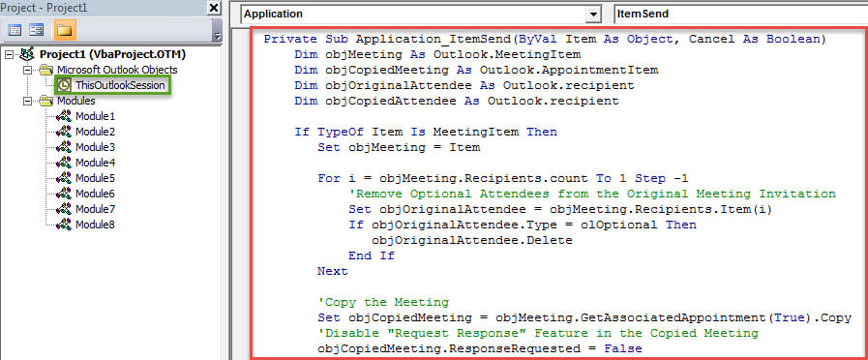Click the 'Set objOriginalAttendee =' assignment line
Image resolution: width=868 pixels, height=360 pixels.
[559, 210]
